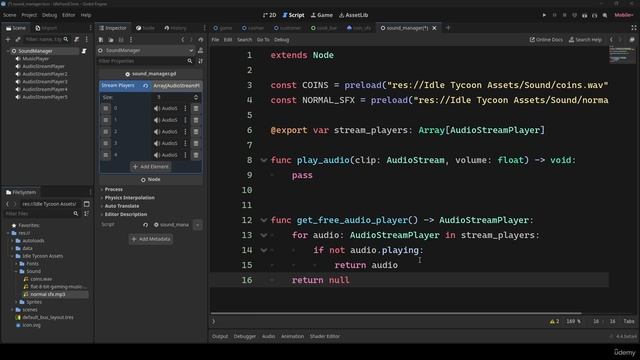Close the sound_manager script tab

pos(434,28)
